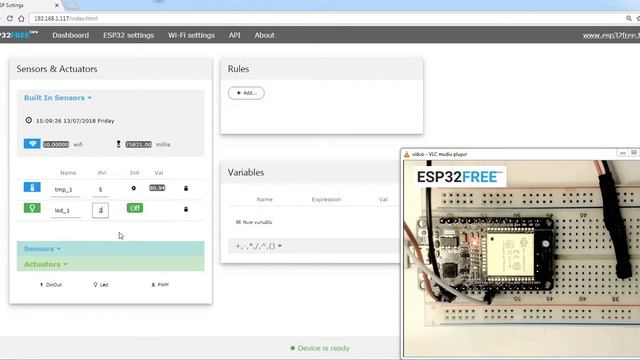Click the tmp_1 init gear icon

133,188
